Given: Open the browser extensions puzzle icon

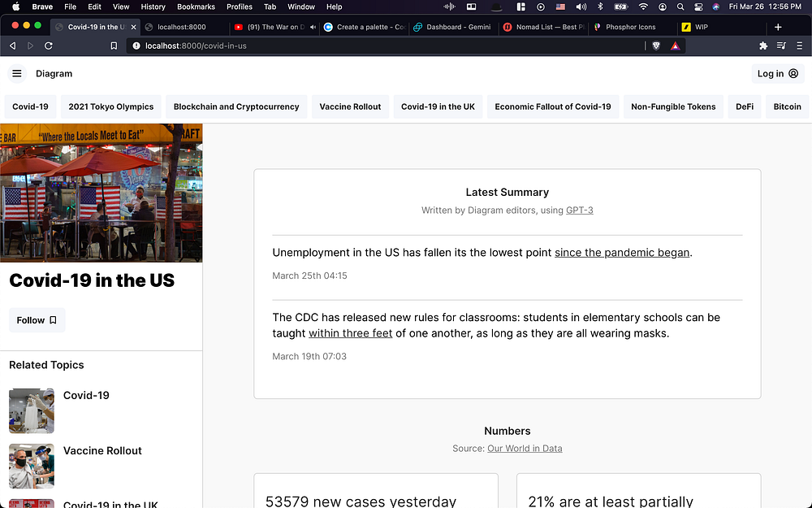Looking at the screenshot, I should [x=763, y=46].
